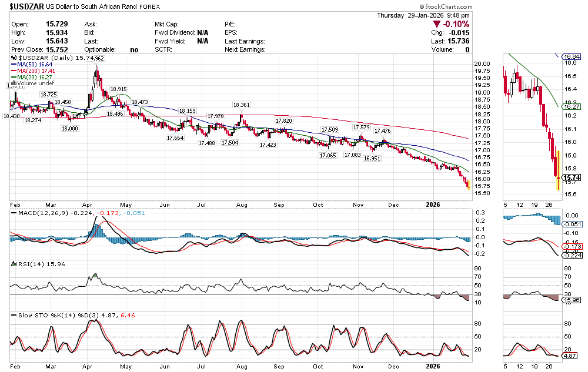
Task: Select the blue 16.64 MA(50) axis tag
Action: click(572, 57)
